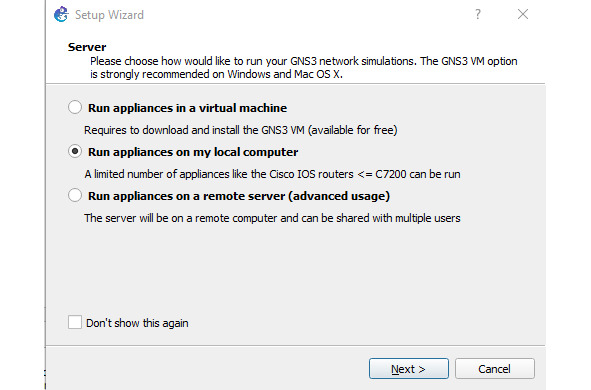The image size is (591, 390).
Task: Click the GNS3 chameleon icon in title bar
Action: click(61, 15)
